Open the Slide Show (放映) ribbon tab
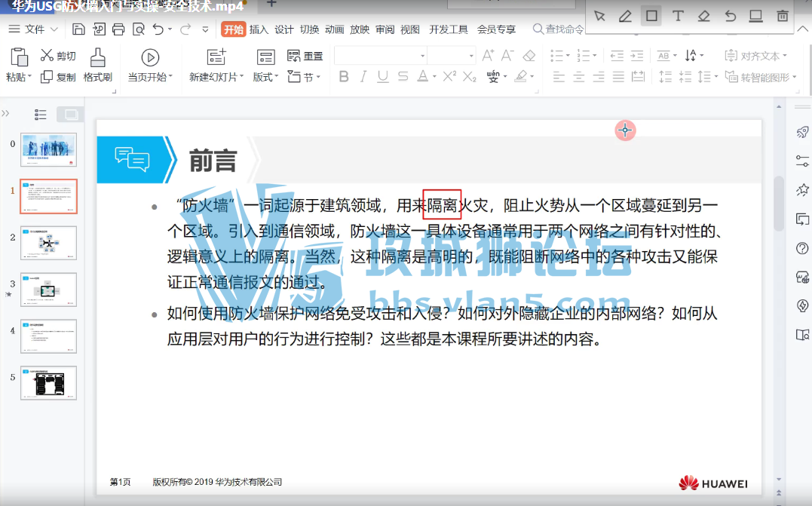812x506 pixels. (360, 29)
